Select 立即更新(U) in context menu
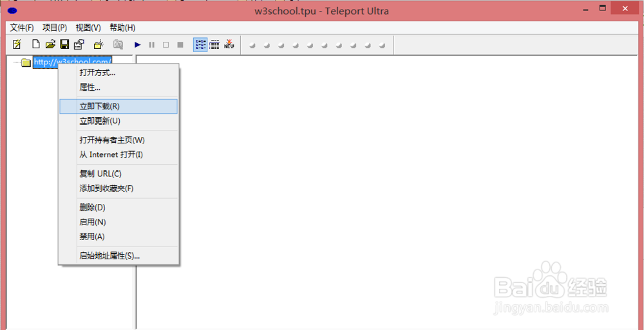 coord(118,121)
